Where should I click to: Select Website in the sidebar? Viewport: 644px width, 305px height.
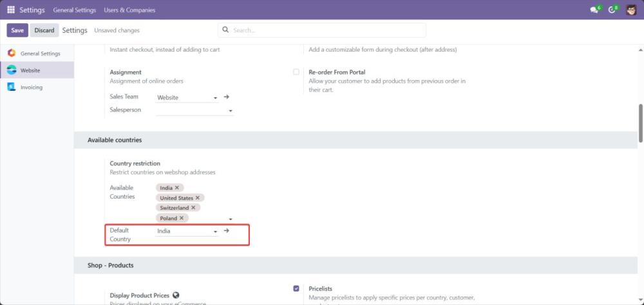click(x=37, y=70)
